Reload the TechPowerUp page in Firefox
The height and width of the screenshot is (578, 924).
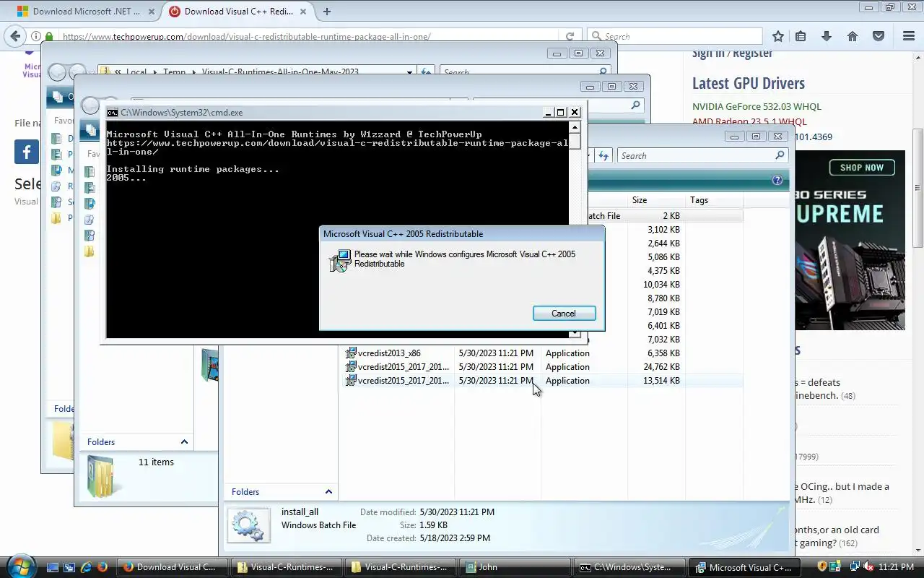point(570,36)
